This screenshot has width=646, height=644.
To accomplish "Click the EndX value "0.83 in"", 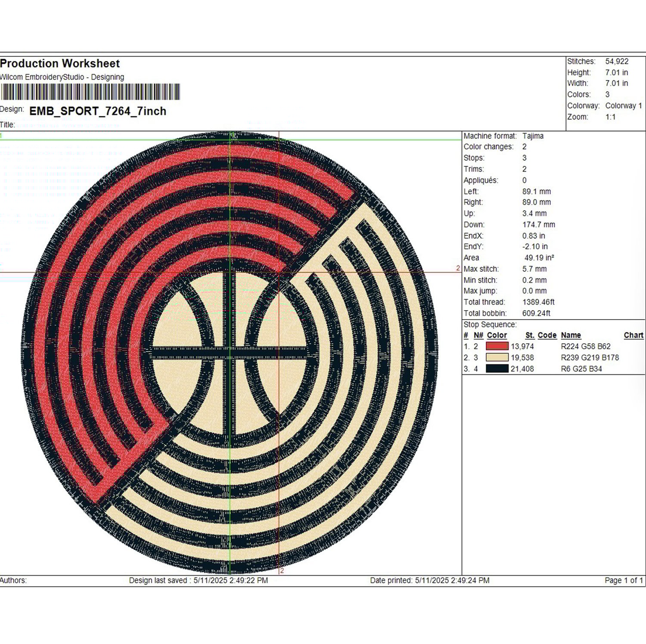I will point(534,236).
